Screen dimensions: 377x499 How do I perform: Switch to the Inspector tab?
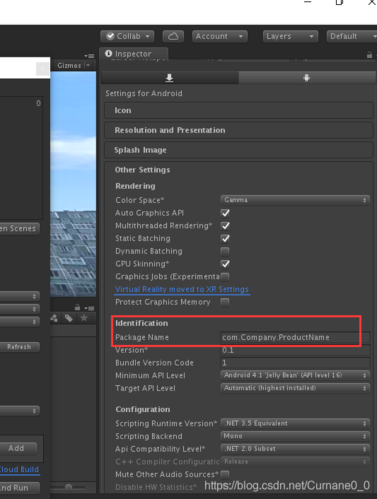pyautogui.click(x=133, y=54)
